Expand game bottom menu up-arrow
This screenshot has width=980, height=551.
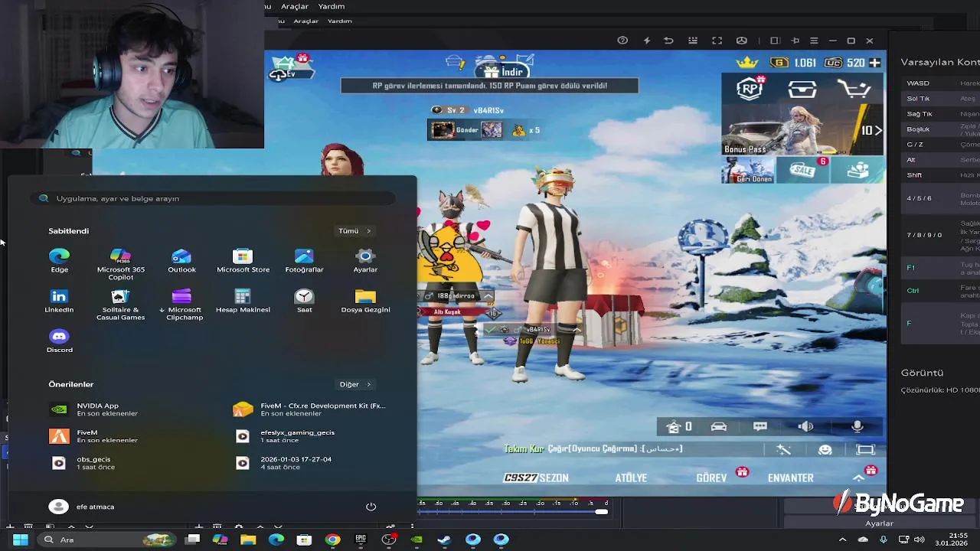[858, 478]
